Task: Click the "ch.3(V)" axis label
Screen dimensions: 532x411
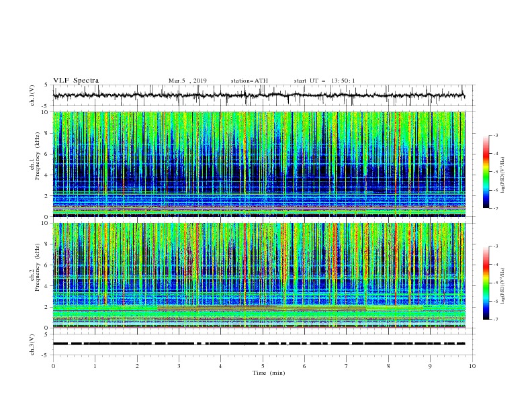Action: coord(32,345)
